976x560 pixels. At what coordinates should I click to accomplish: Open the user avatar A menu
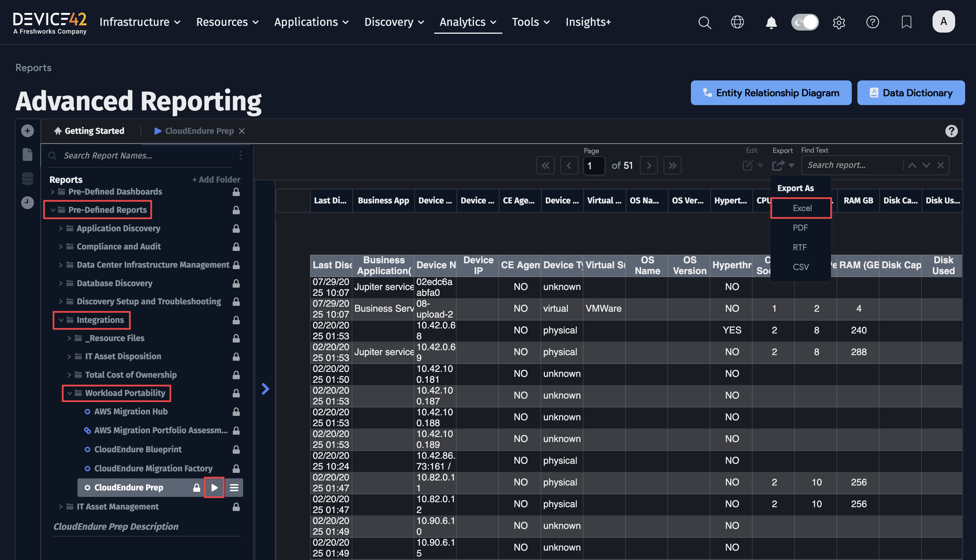point(943,21)
